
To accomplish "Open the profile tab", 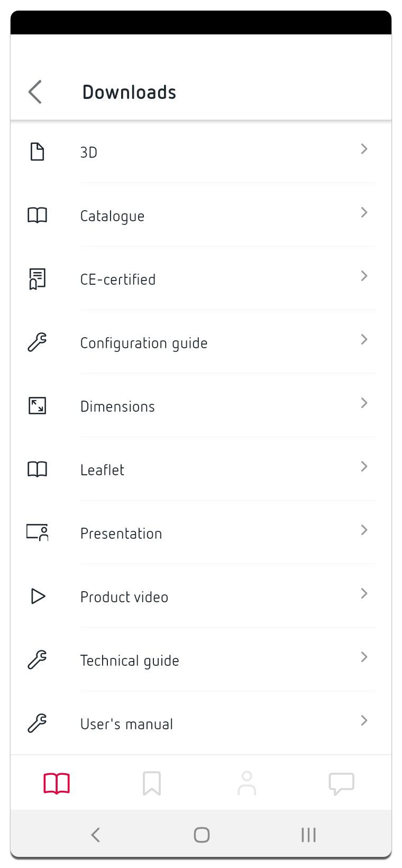I will (246, 783).
